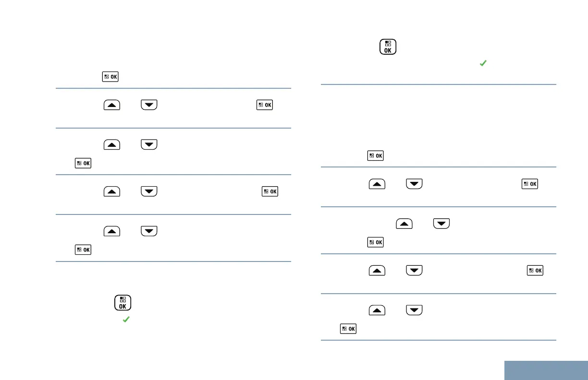Click the OK icon ending the first left arrow row
The image size is (588, 380).
click(x=265, y=105)
